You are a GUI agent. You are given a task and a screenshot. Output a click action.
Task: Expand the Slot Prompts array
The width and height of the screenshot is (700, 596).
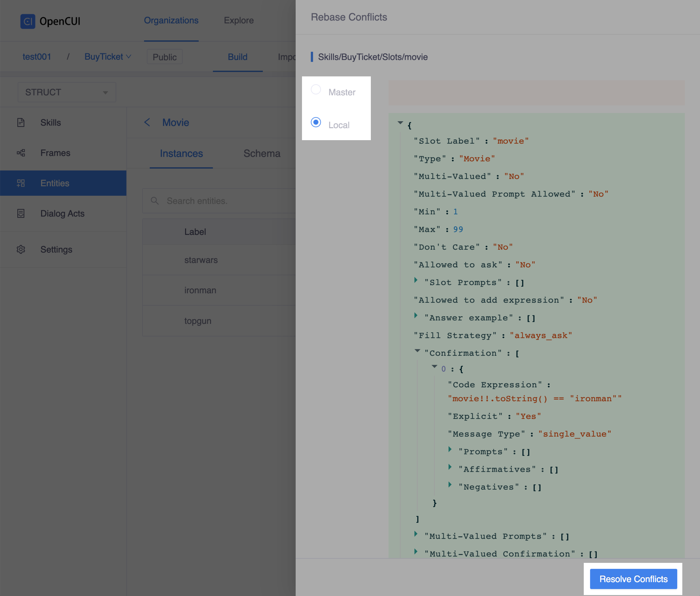416,280
